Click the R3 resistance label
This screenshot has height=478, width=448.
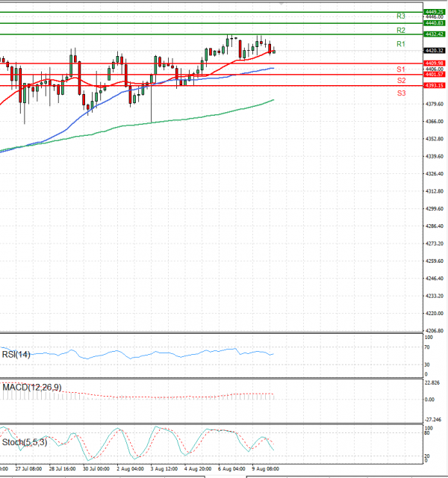point(401,16)
